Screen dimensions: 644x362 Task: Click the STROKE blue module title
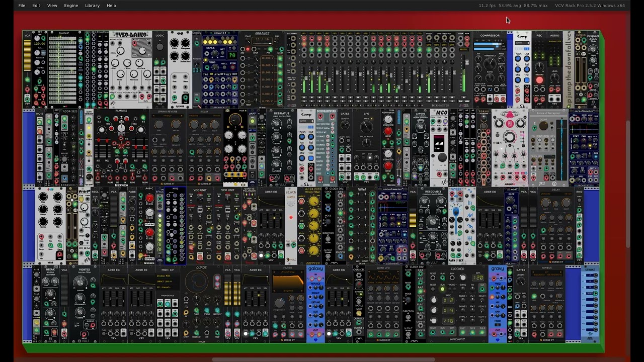click(590, 269)
